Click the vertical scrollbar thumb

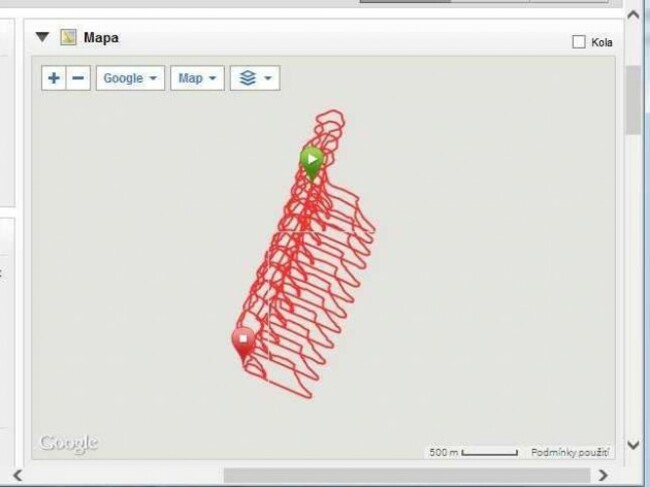[x=633, y=99]
